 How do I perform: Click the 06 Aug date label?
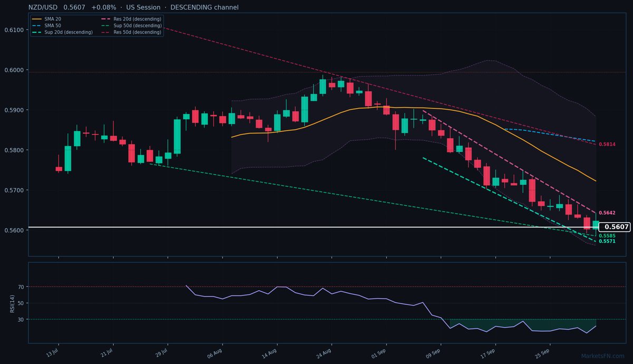(215, 352)
